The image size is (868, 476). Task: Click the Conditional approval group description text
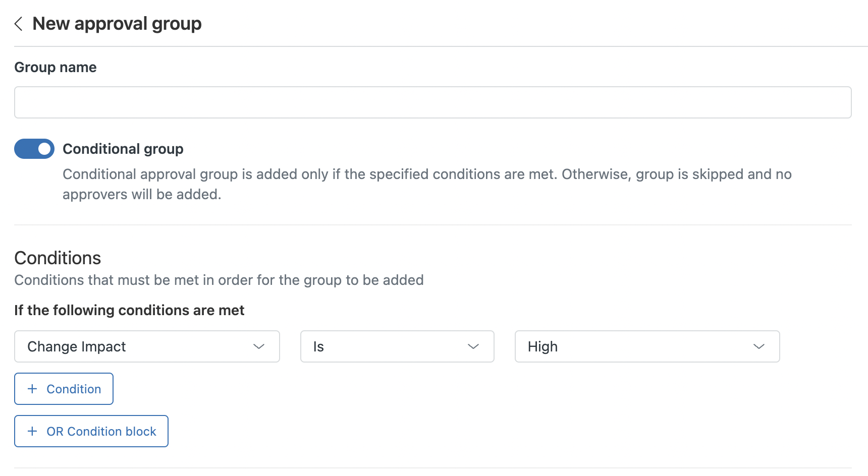427,184
